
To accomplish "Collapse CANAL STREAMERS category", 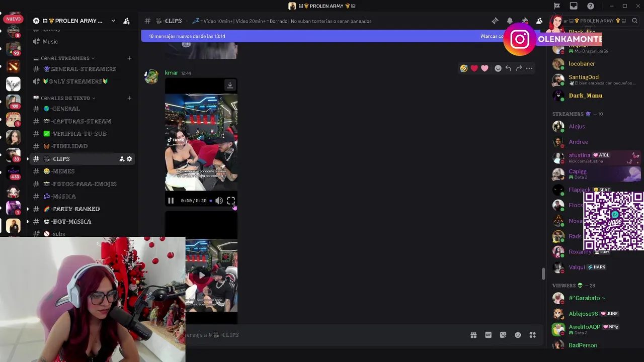I will (67, 58).
